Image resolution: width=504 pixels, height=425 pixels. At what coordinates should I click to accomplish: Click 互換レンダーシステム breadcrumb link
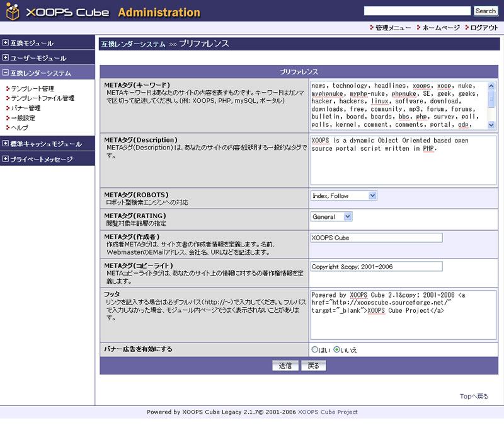click(133, 44)
